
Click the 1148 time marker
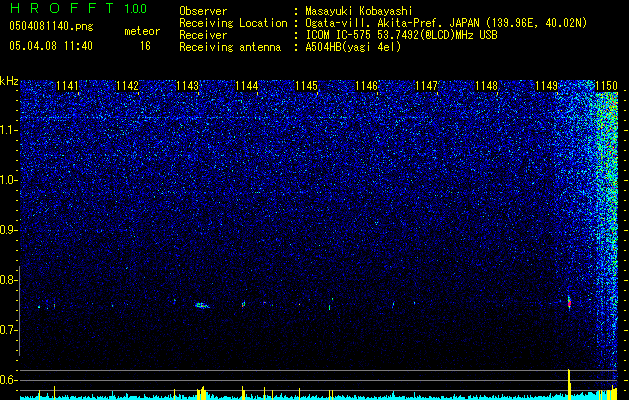pyautogui.click(x=486, y=86)
